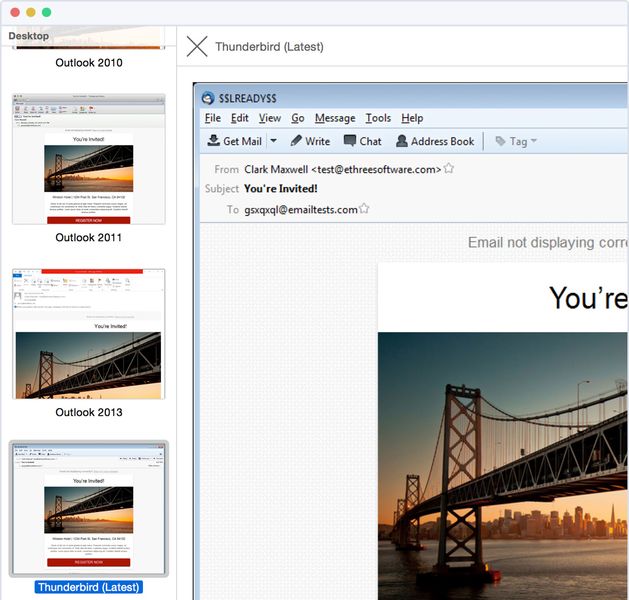The height and width of the screenshot is (600, 629).
Task: Open the Get Mail dropdown arrow
Action: tap(273, 141)
